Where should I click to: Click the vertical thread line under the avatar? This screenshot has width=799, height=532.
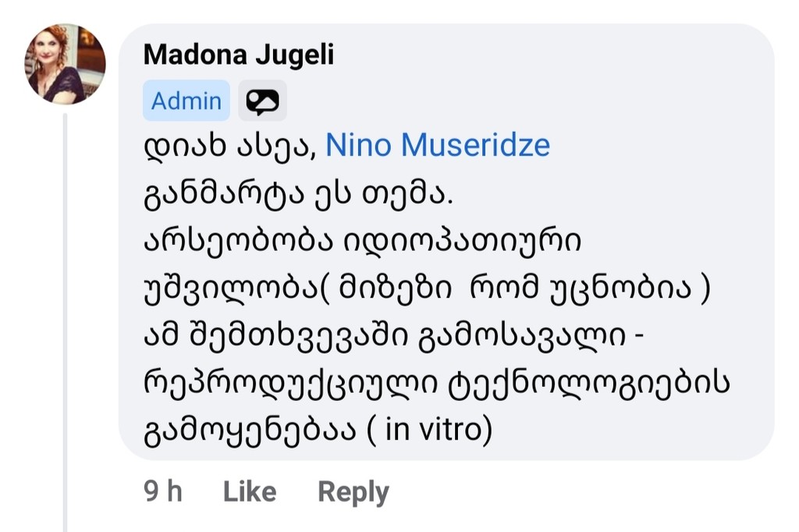pyautogui.click(x=66, y=322)
